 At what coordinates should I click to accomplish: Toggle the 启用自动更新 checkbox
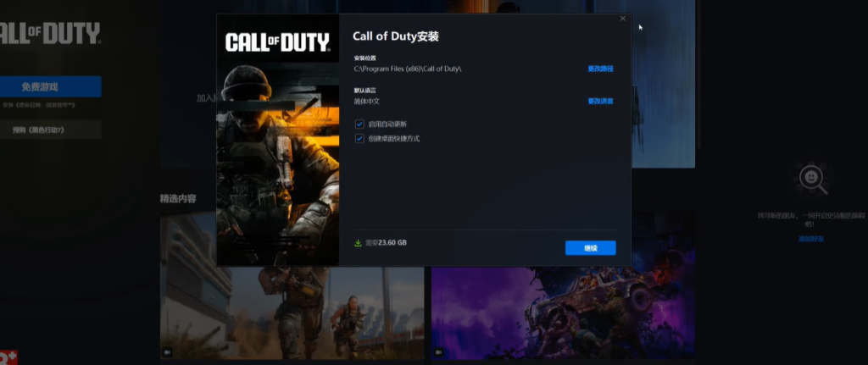pyautogui.click(x=359, y=124)
